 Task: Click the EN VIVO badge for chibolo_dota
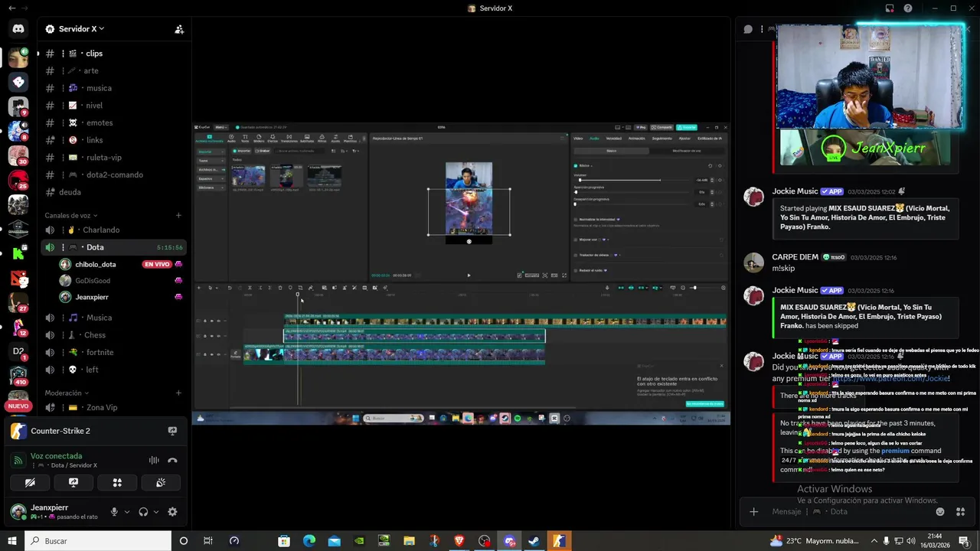pos(156,264)
